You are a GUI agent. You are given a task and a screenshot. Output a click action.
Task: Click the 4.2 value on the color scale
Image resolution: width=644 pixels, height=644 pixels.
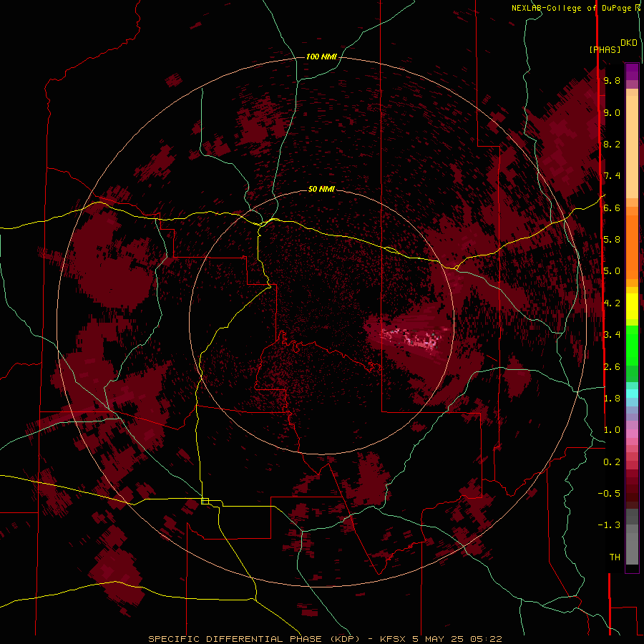click(612, 303)
